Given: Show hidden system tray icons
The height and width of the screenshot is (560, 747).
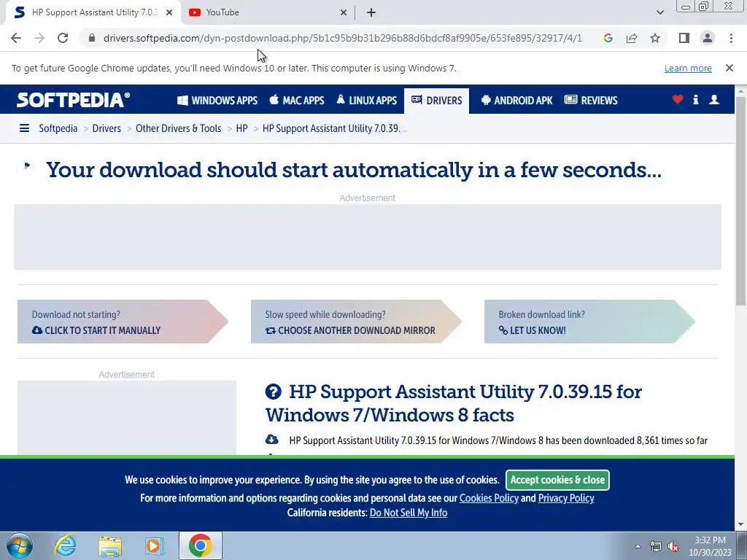Looking at the screenshot, I should tap(638, 547).
